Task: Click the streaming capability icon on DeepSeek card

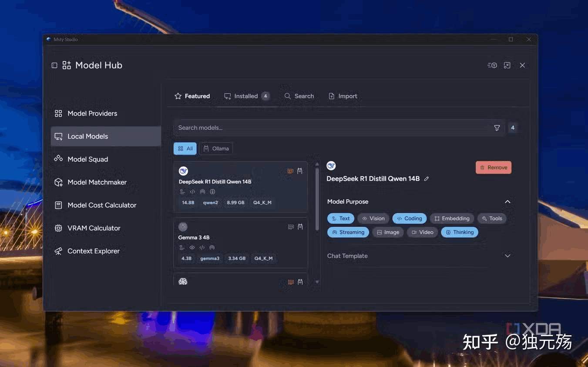Action: coord(202,192)
